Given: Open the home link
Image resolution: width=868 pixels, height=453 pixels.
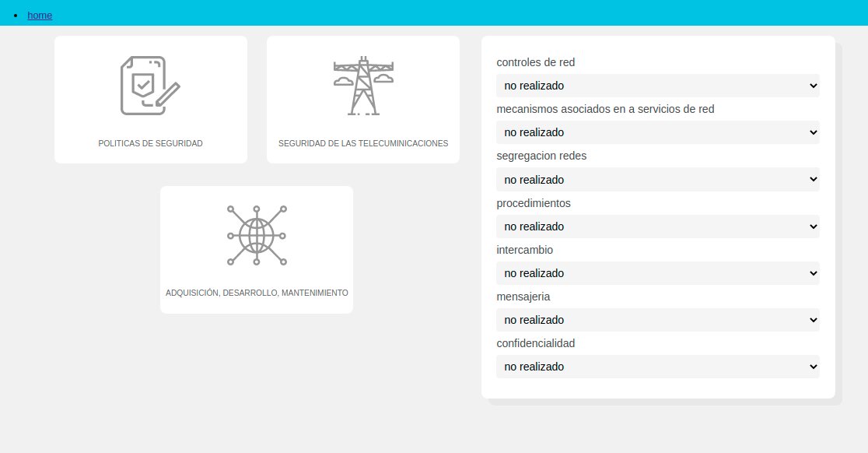Looking at the screenshot, I should pos(40,15).
